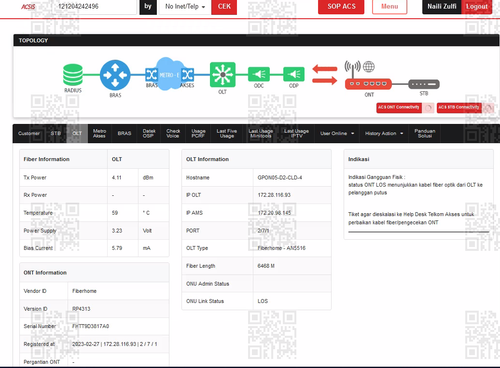Open the Metro Akses tab

99,133
